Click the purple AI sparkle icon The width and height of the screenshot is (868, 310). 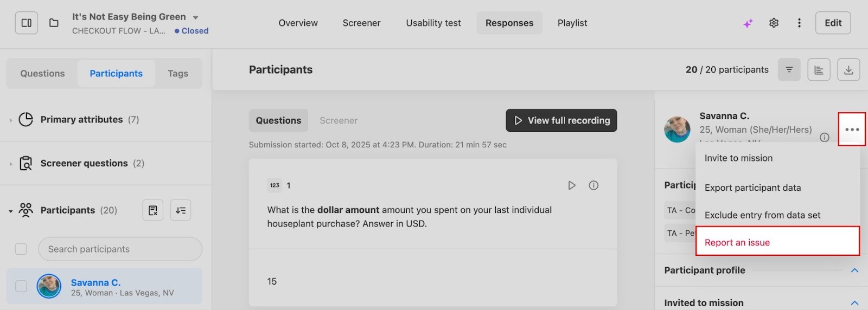[x=748, y=23]
